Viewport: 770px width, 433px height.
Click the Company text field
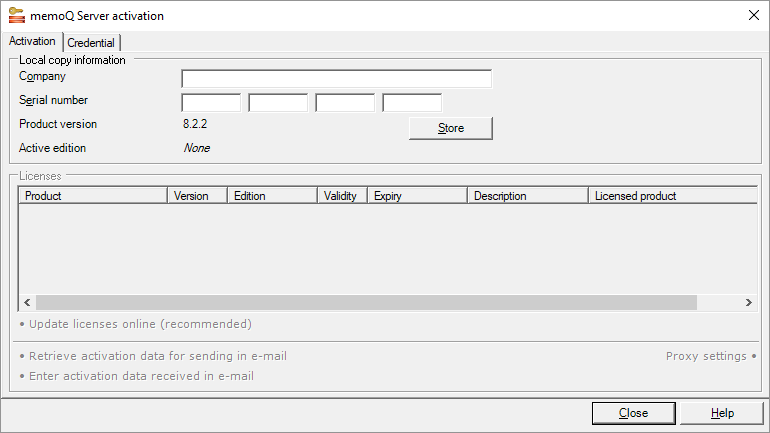point(336,79)
